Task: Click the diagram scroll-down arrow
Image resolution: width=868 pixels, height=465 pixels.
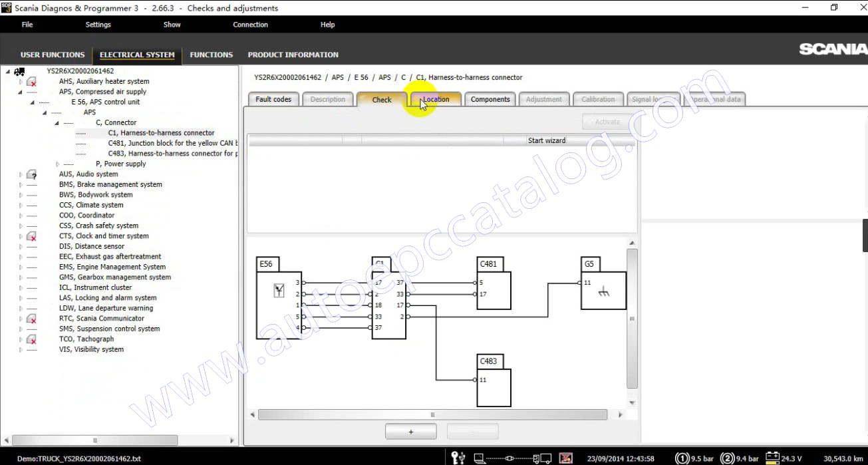Action: coord(632,403)
